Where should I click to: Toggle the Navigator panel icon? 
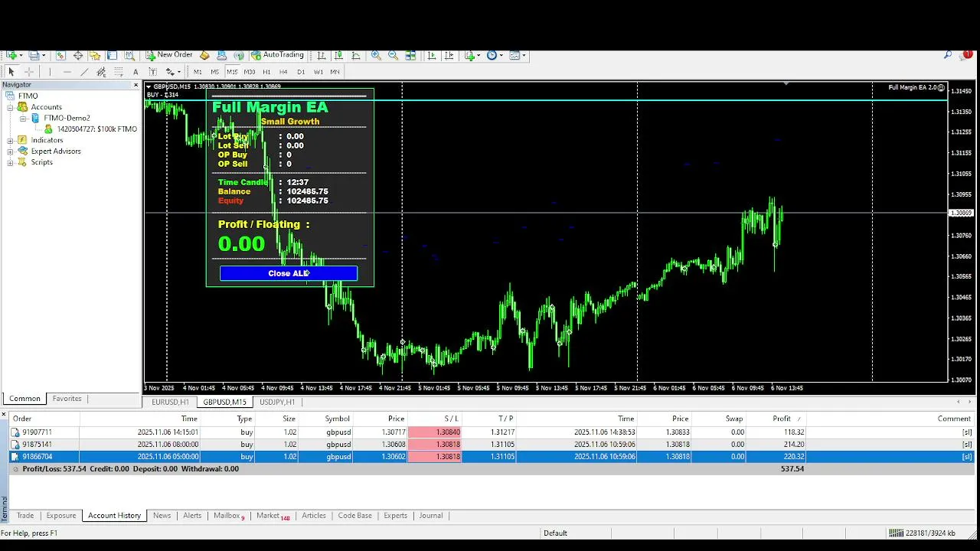point(95,55)
